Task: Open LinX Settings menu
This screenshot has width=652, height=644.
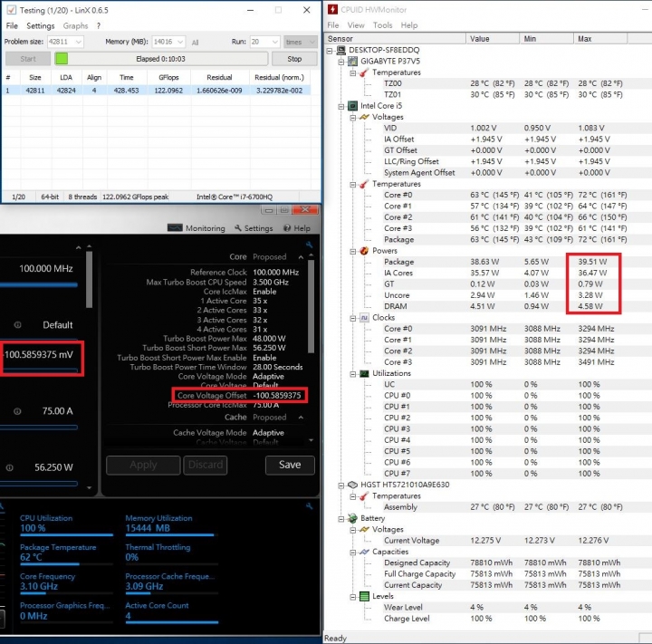Action: point(41,25)
